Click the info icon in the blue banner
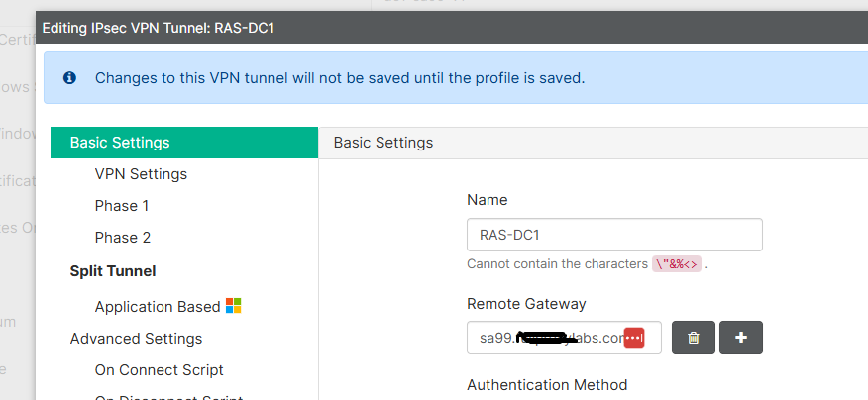 coord(69,77)
